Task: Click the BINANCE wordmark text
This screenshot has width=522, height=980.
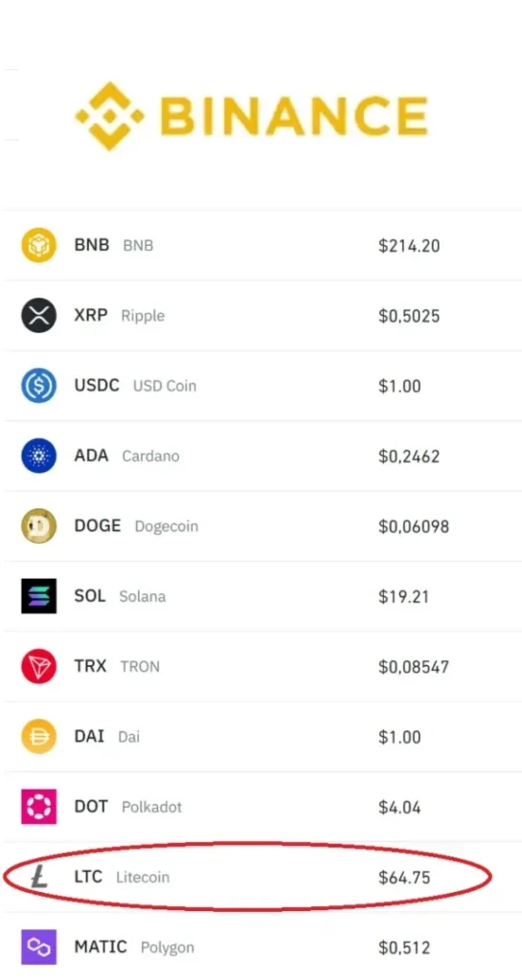Action: 294,116
